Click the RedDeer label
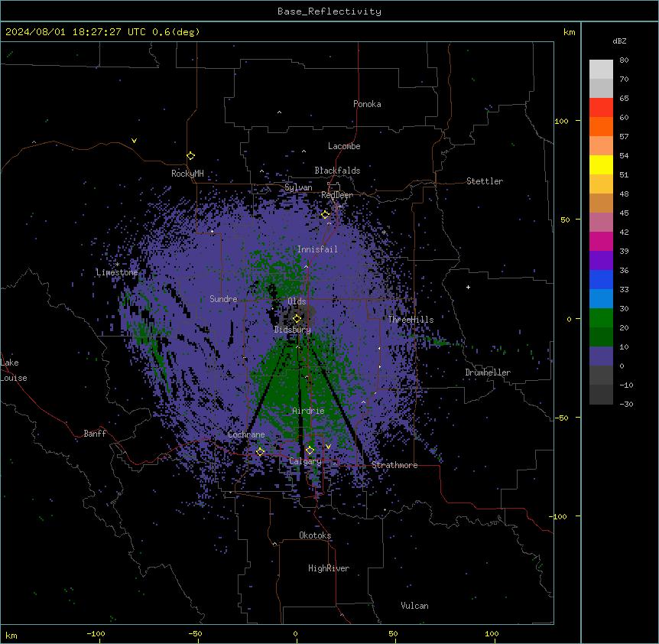Image resolution: width=659 pixels, height=644 pixels. point(337,195)
